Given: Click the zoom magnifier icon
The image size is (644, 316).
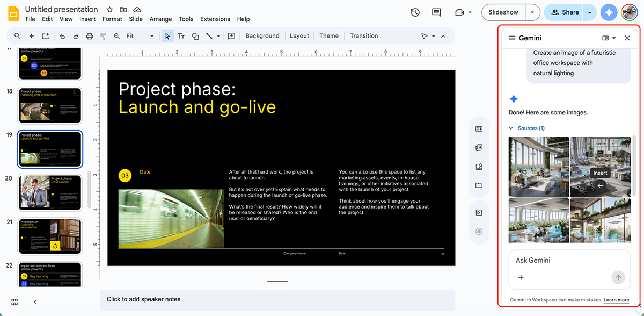Looking at the screenshot, I should (x=117, y=36).
